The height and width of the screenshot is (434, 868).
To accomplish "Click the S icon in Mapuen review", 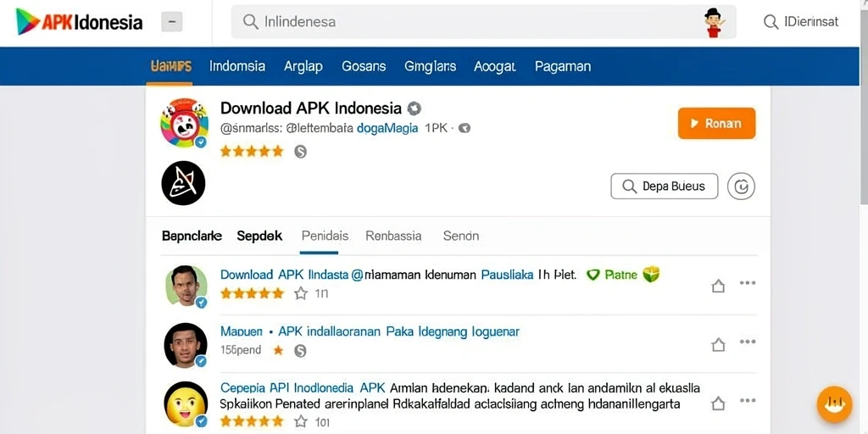I will pos(300,350).
